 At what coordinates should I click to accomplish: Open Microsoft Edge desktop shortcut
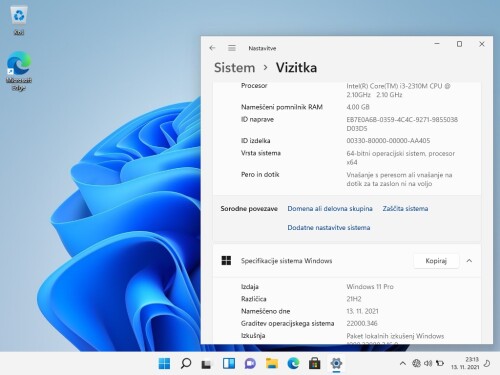point(19,71)
